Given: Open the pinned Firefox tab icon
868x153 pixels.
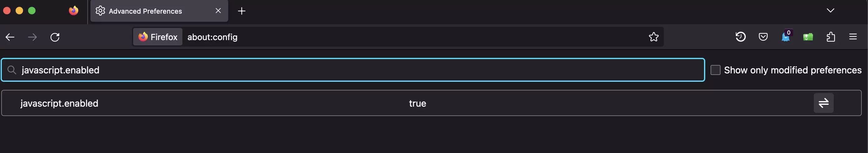Looking at the screenshot, I should (74, 11).
